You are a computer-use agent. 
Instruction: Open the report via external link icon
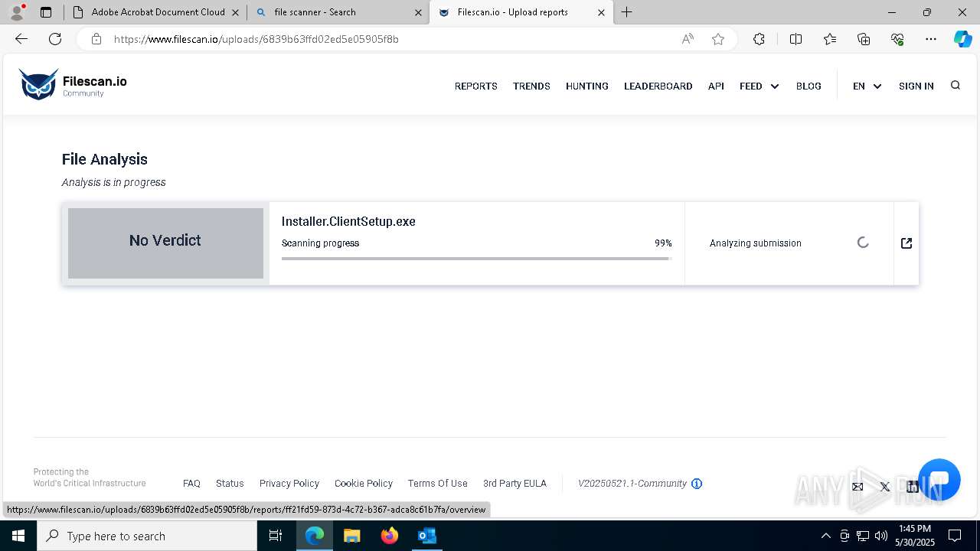pos(906,243)
